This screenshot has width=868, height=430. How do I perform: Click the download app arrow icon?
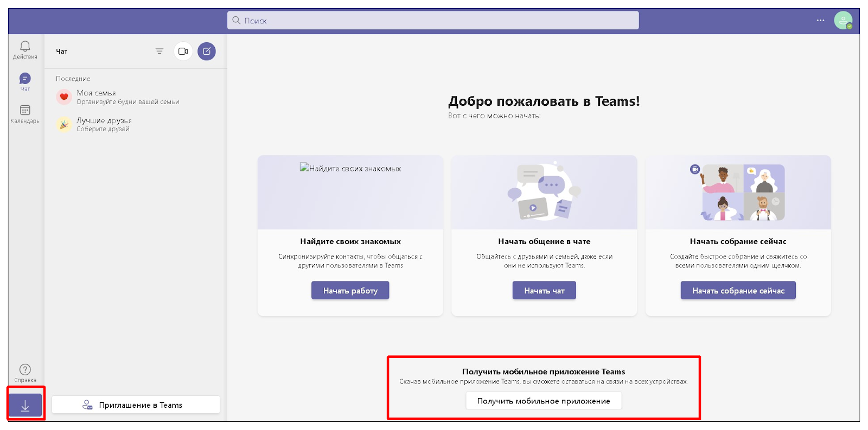point(25,406)
